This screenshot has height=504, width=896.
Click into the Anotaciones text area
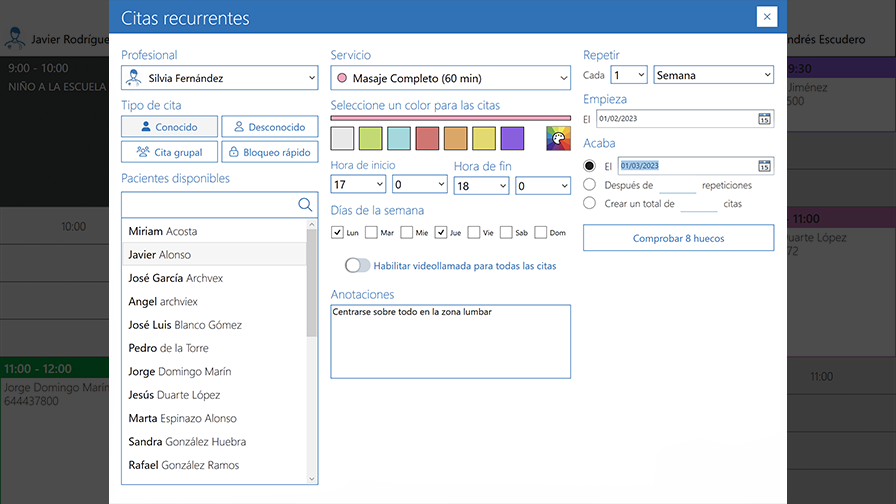[x=450, y=341]
